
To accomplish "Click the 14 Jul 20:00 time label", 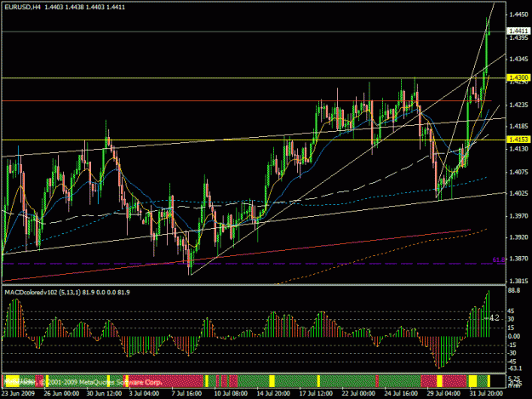I will 273,393.
